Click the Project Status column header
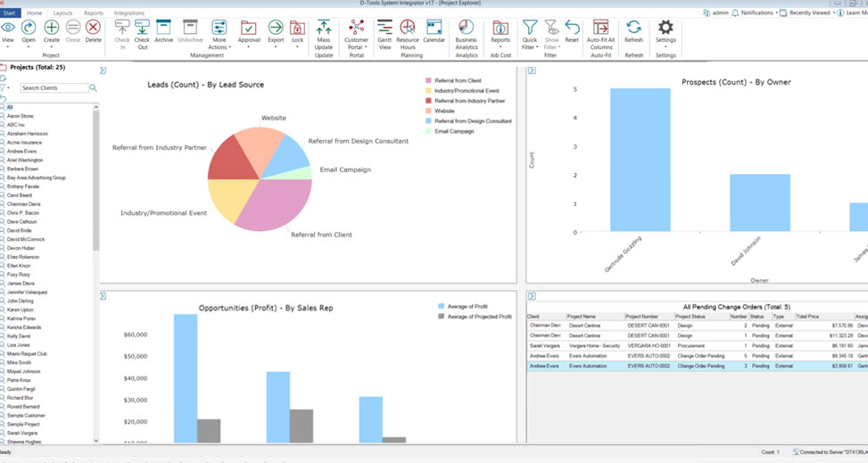The width and height of the screenshot is (868, 463). click(x=700, y=316)
